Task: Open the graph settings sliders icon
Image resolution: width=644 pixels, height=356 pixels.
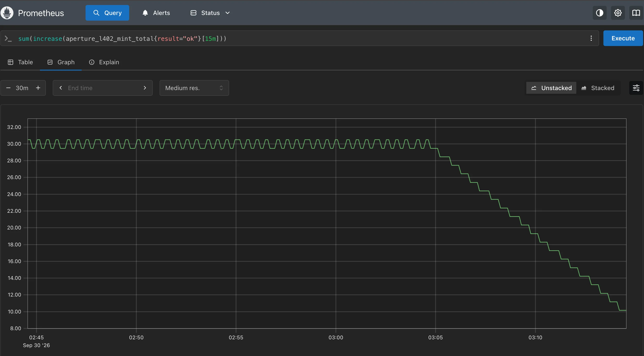Action: (x=636, y=88)
